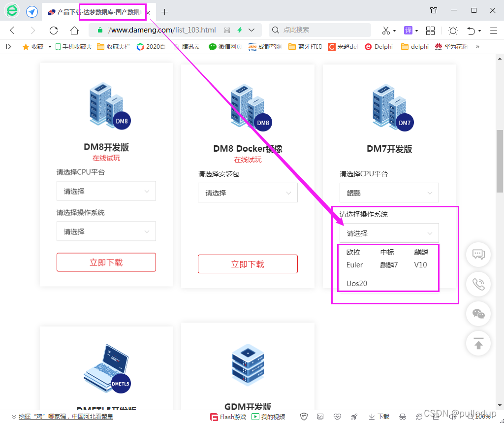Select Uos20 option in the list
504x423 pixels.
click(356, 283)
